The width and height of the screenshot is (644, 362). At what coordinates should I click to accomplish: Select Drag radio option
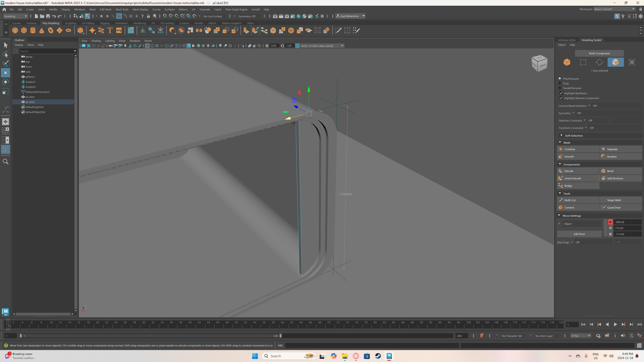click(560, 83)
